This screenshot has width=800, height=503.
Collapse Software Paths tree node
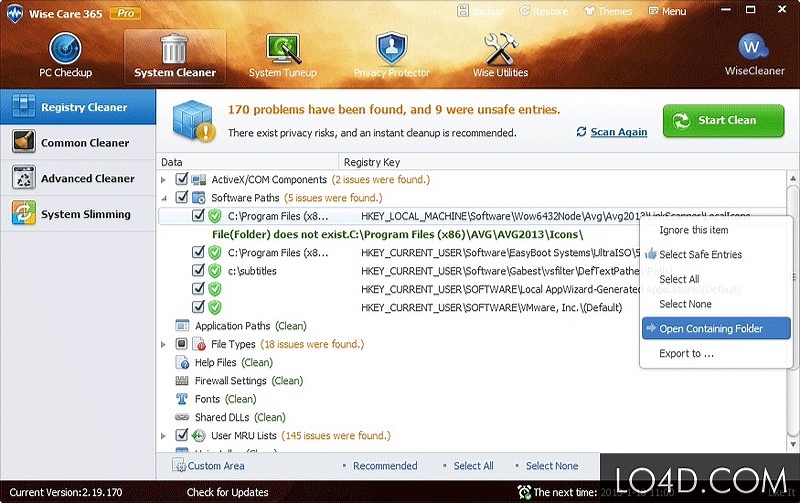click(x=164, y=198)
